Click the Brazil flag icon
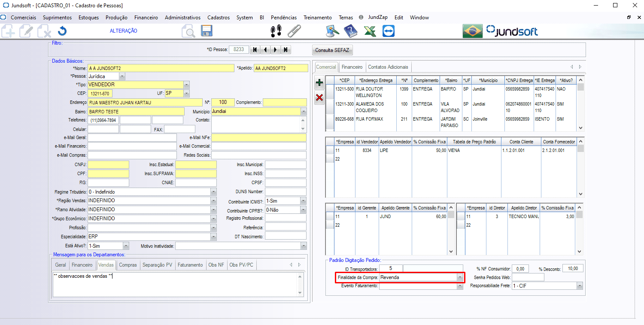The height and width of the screenshot is (325, 644). coord(473,31)
